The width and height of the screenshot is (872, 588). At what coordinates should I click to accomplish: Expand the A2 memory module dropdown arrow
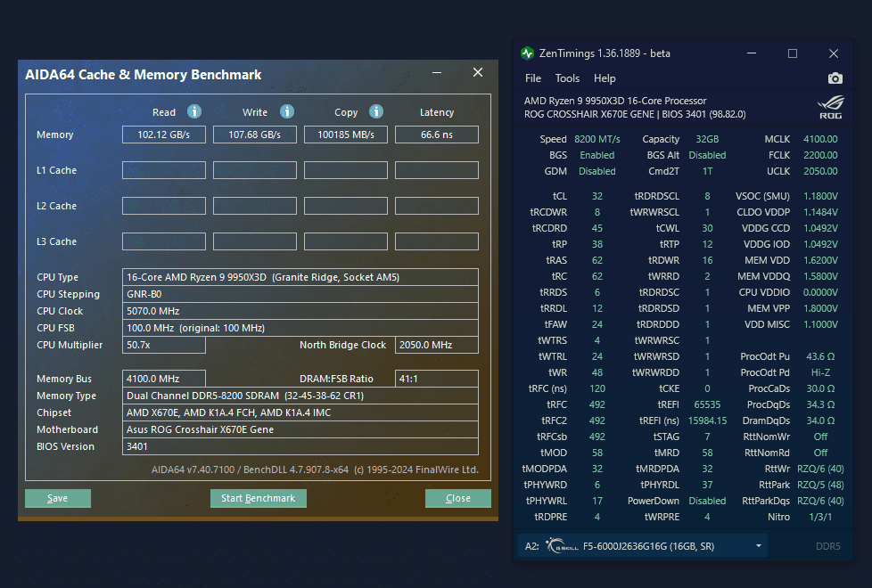pyautogui.click(x=759, y=546)
